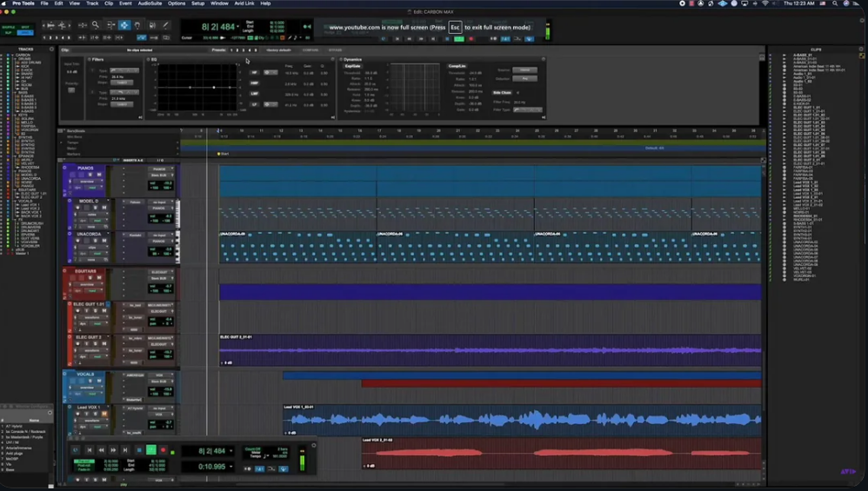Image resolution: width=868 pixels, height=491 pixels.
Task: Open Tracks list options menu icon
Action: click(x=51, y=50)
